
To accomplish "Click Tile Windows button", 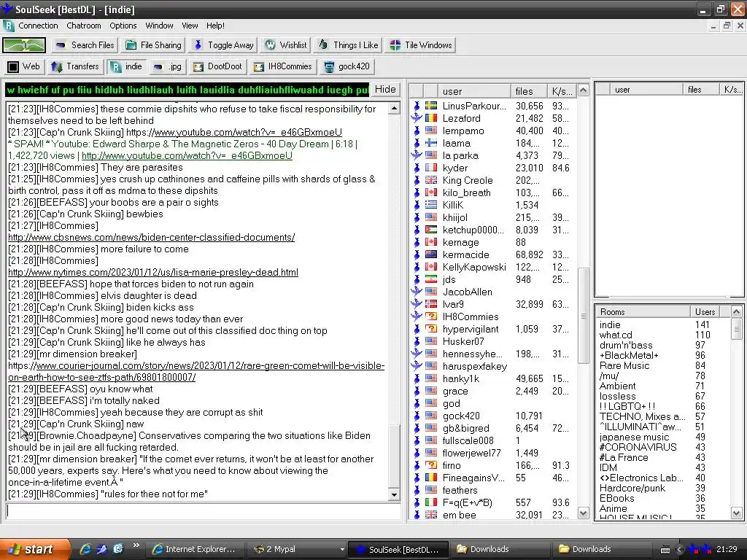I will [421, 45].
